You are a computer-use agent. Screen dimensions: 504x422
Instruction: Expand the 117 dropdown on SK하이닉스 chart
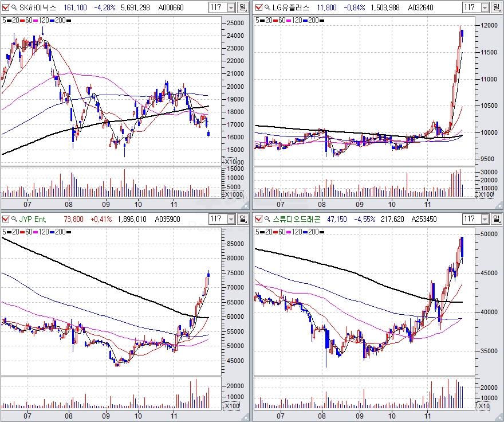click(x=231, y=7)
